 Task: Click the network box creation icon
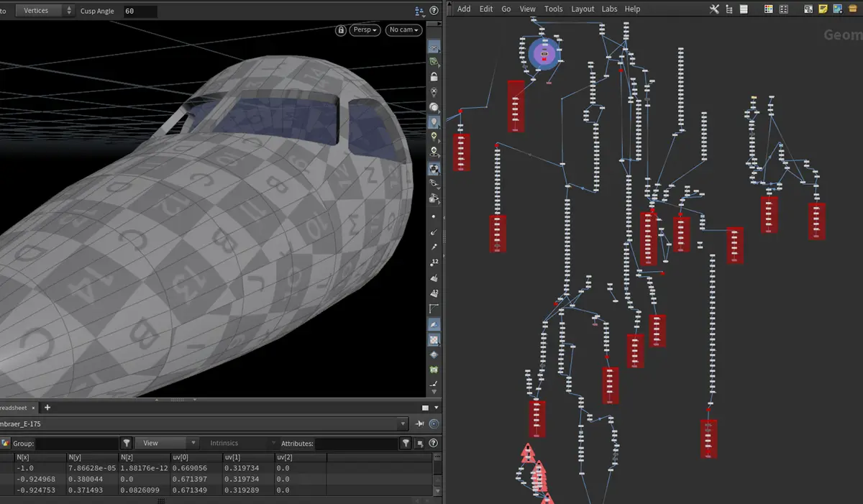click(x=808, y=9)
